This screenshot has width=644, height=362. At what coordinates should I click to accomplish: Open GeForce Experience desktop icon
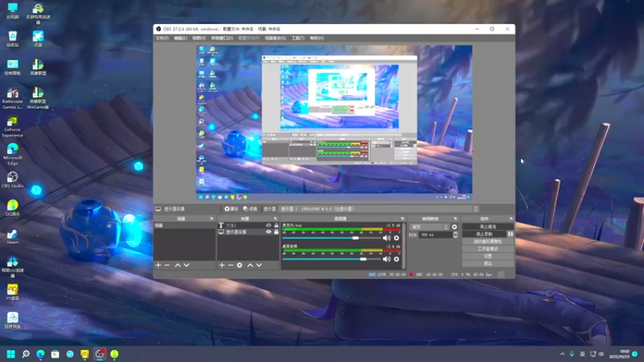pos(12,127)
